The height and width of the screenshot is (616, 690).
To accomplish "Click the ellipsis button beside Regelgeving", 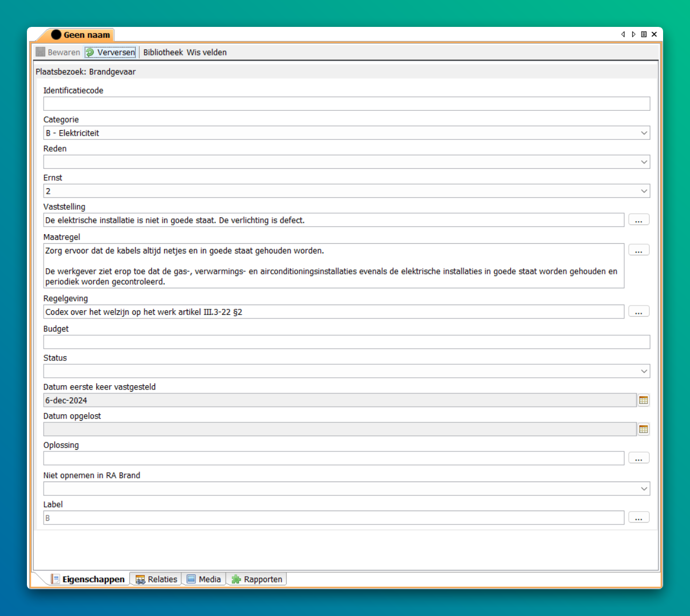I will (638, 311).
